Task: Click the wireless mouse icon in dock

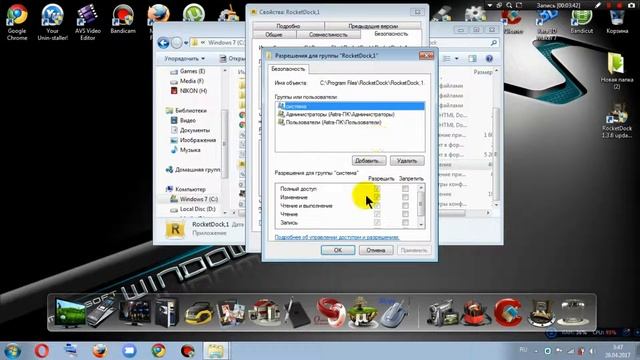Action: 393,314
